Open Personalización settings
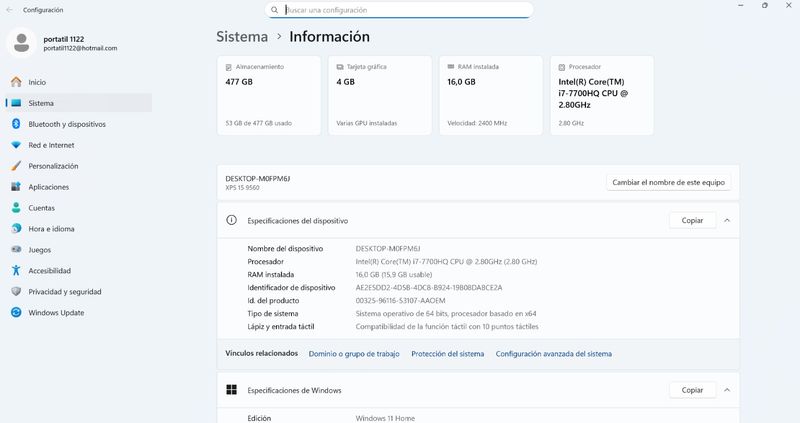This screenshot has height=423, width=800. [x=79, y=166]
